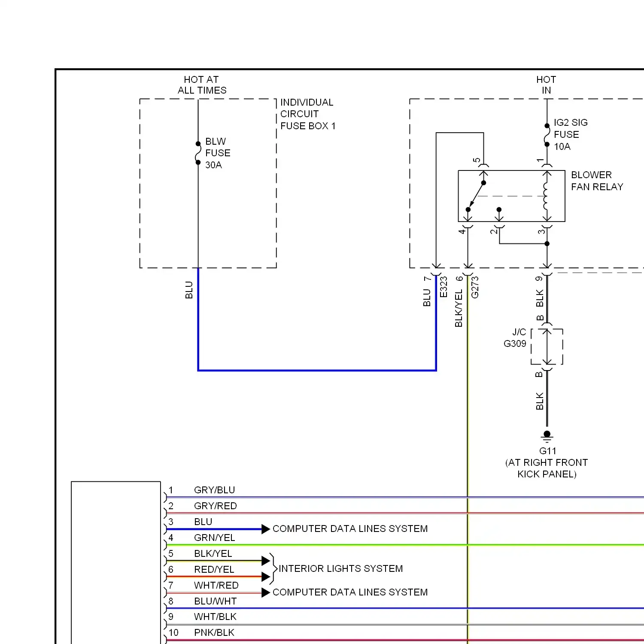Click 'COMPUTER DATA LINES SYSTEM' next to BLU wire
The image size is (644, 644).
click(350, 529)
